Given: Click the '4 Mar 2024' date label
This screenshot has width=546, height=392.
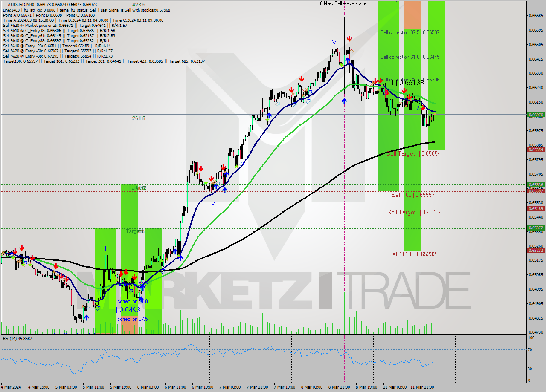Looking at the screenshot, I should pos(12,387).
